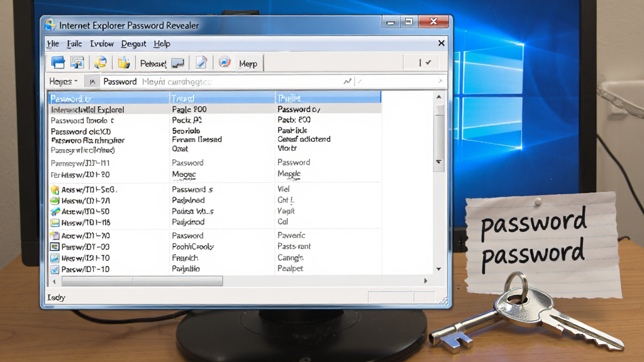Click the yellow folder icon in the toolbar
The height and width of the screenshot is (362, 644).
tap(124, 62)
